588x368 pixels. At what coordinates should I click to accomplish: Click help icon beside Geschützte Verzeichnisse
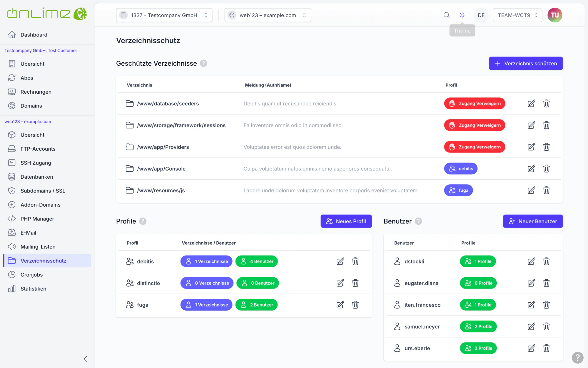click(203, 63)
